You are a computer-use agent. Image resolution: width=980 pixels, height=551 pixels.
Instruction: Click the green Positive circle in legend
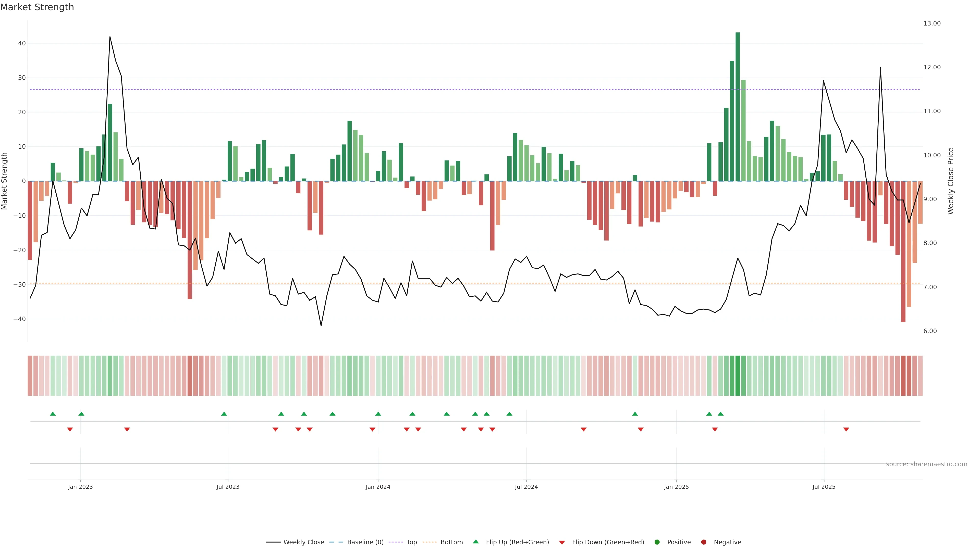pos(657,542)
